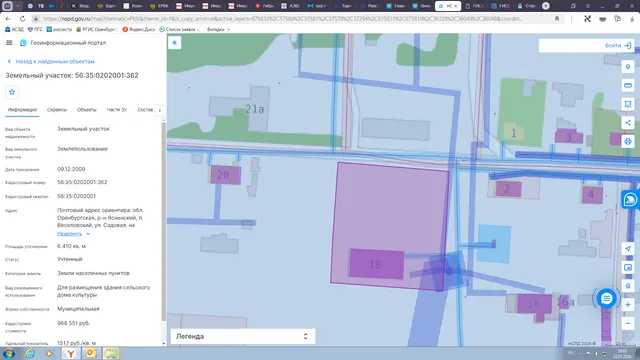
Task: Click the share icon on map toolbar
Action: (x=628, y=123)
